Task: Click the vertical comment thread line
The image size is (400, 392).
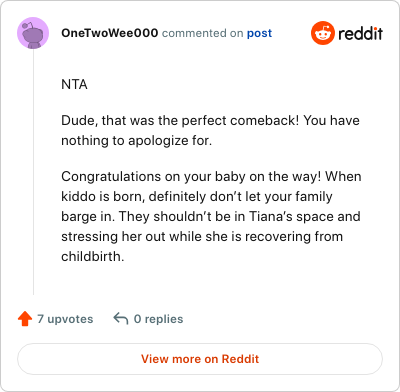Action: [x=33, y=172]
